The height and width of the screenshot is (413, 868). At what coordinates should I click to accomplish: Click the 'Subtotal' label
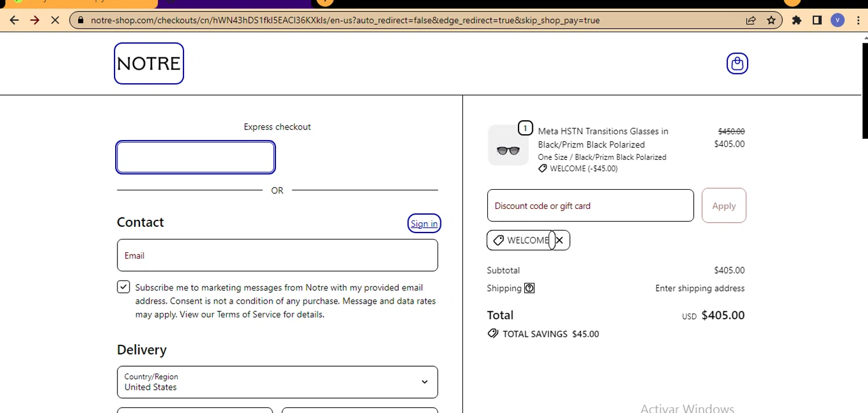click(x=503, y=270)
